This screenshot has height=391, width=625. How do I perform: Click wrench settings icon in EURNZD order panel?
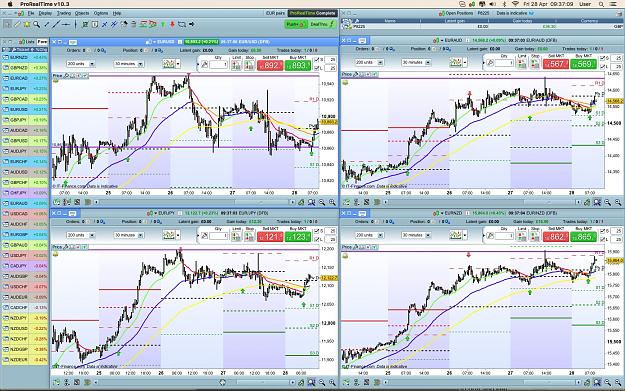(490, 236)
